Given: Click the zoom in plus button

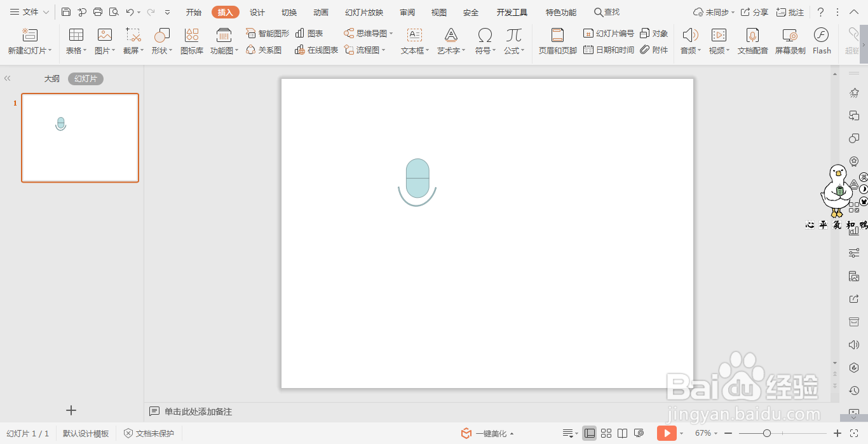Looking at the screenshot, I should tap(837, 433).
